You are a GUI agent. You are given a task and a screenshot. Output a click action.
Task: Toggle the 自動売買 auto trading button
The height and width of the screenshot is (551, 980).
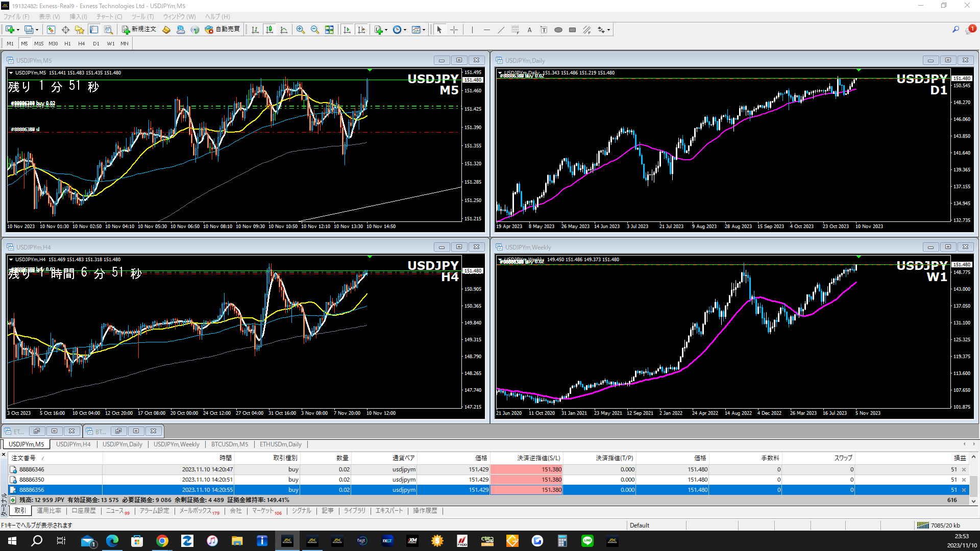pos(223,30)
